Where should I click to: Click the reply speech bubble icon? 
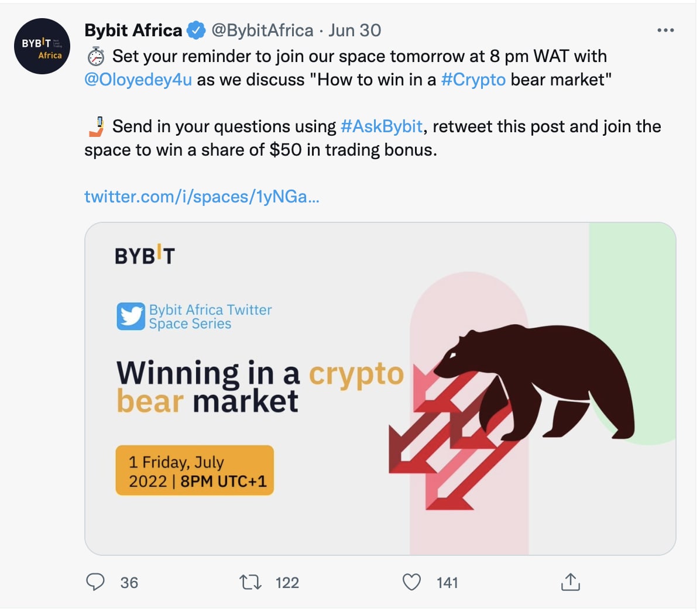coord(95,582)
